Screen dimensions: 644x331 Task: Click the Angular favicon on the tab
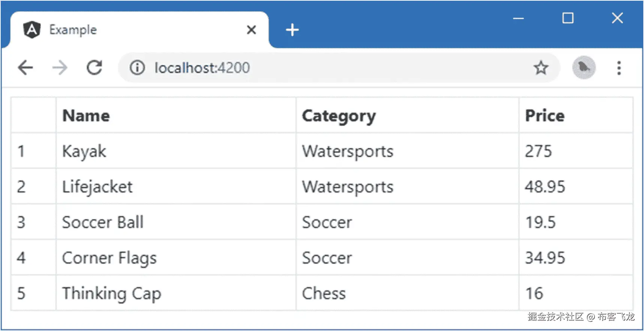[x=32, y=30]
